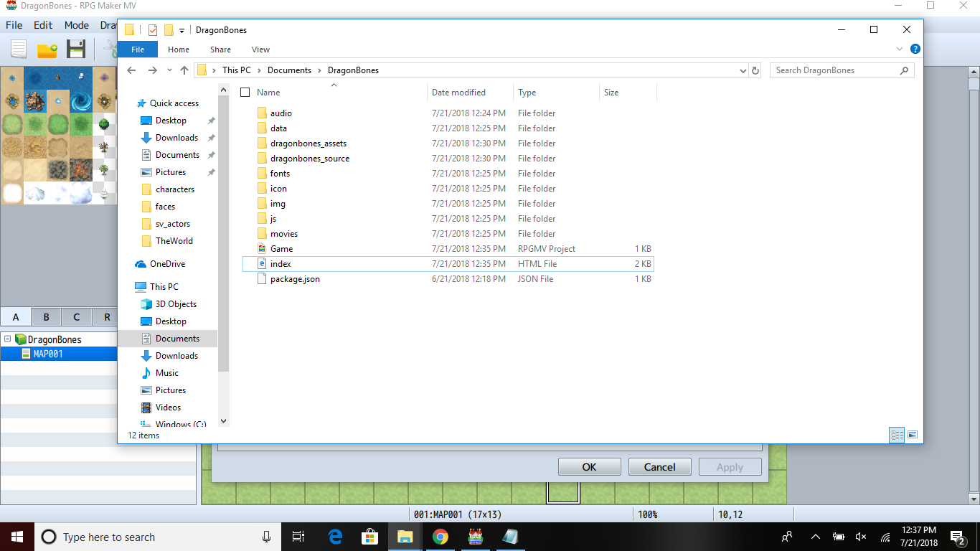
Task: Click the Up arrow to go to the parent folder
Action: (x=184, y=70)
